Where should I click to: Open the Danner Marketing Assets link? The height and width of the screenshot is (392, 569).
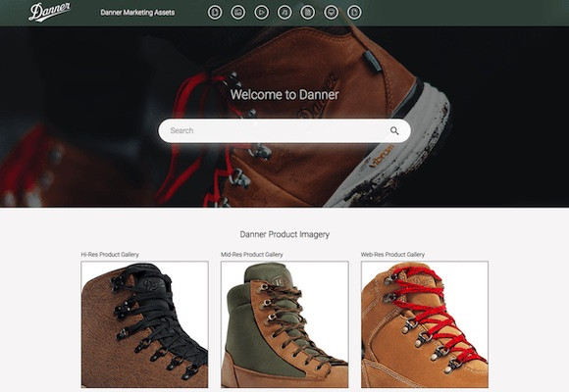click(x=137, y=13)
